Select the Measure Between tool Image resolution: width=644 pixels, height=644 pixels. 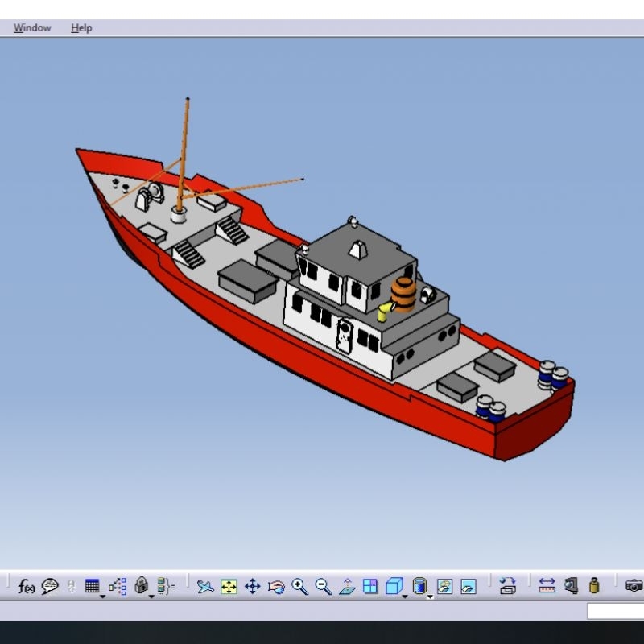547,587
